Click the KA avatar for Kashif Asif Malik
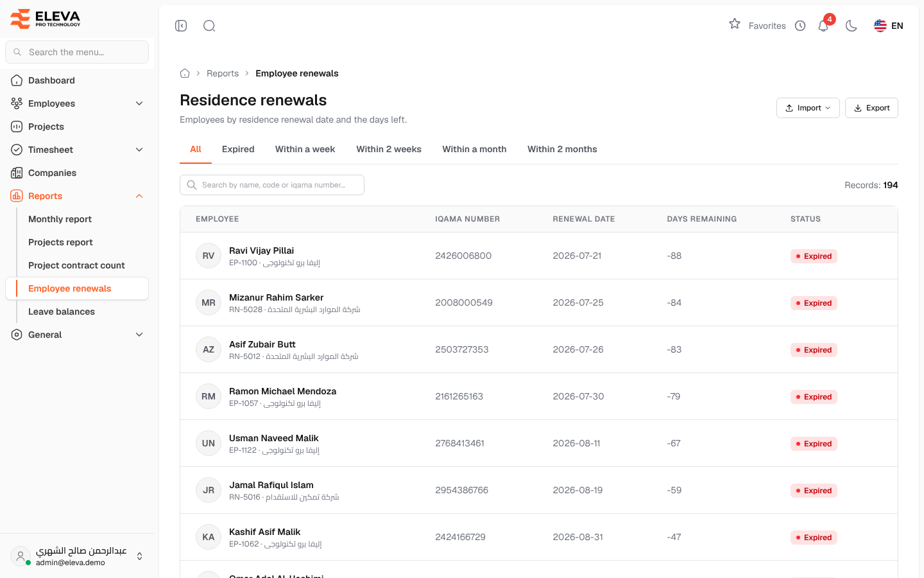The width and height of the screenshot is (924, 578). click(x=209, y=537)
